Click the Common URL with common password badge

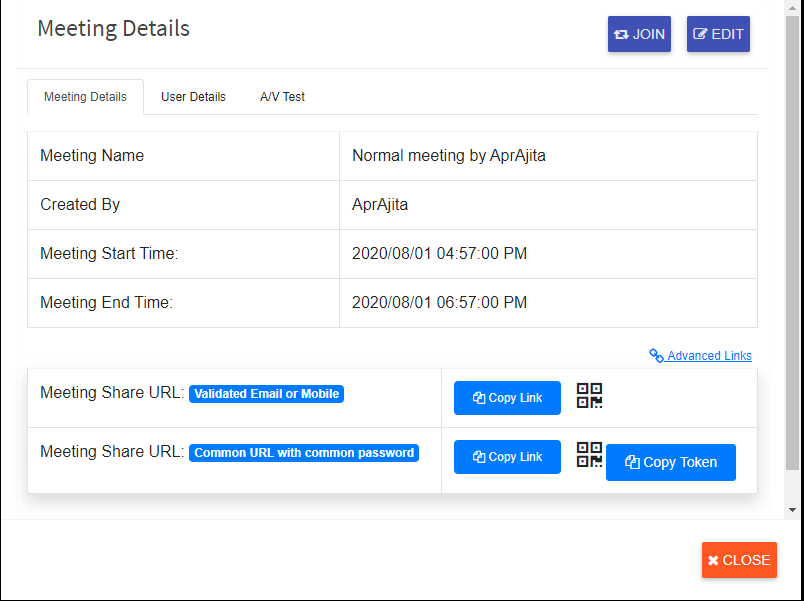pos(304,453)
